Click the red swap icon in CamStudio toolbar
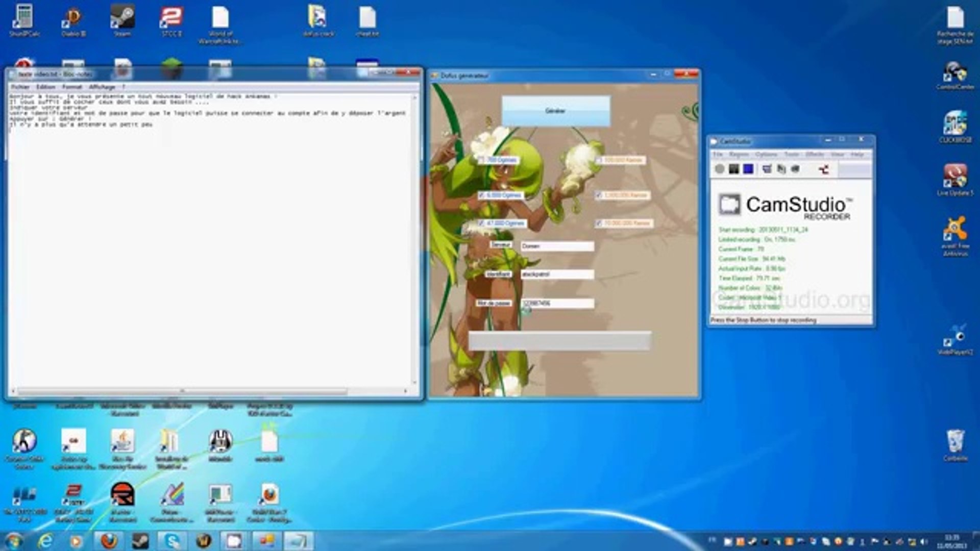Screen dimensions: 980x551 click(823, 169)
